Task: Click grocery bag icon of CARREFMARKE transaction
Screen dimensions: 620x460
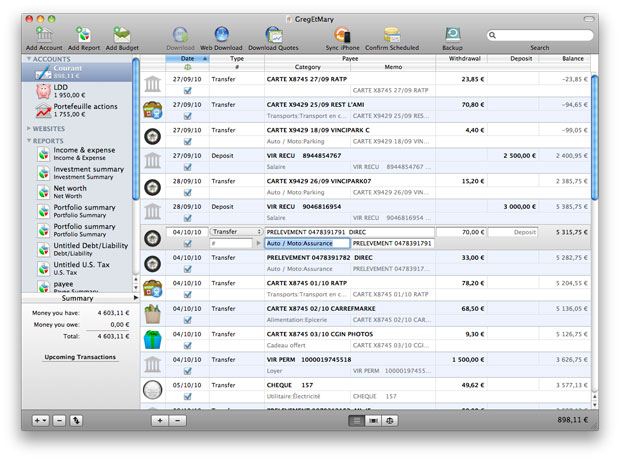Action: pos(153,314)
